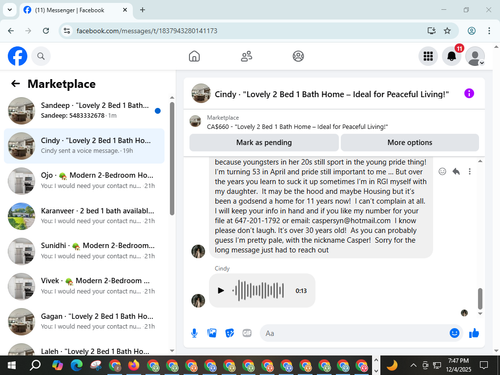Select Cindy conversation in list
The width and height of the screenshot is (500, 375).
(84, 146)
